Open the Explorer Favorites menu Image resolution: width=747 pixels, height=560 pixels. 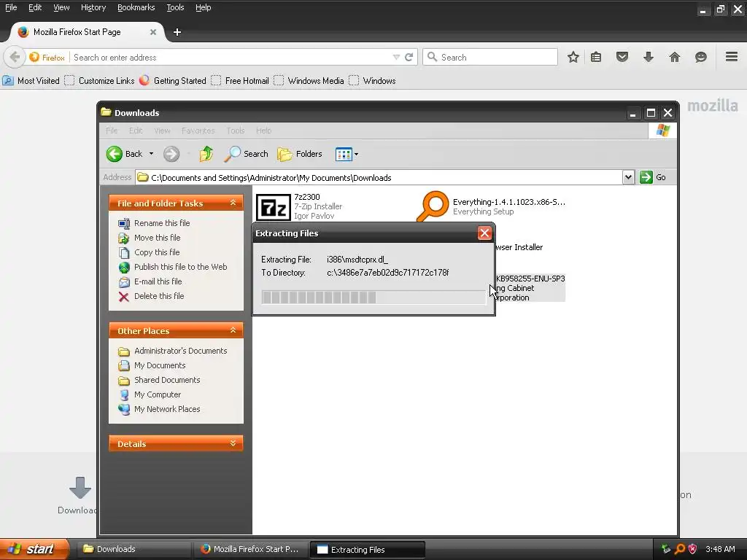(198, 131)
